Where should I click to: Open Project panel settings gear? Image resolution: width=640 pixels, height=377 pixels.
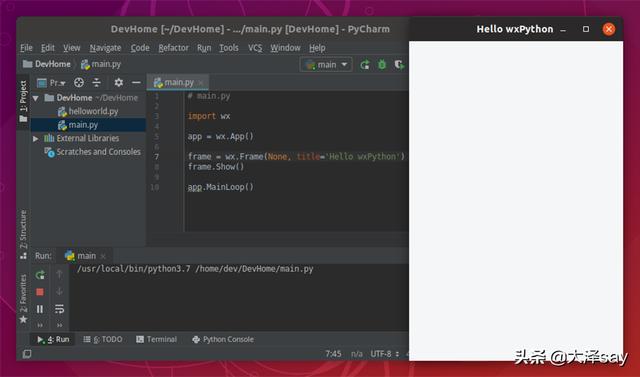pyautogui.click(x=118, y=83)
